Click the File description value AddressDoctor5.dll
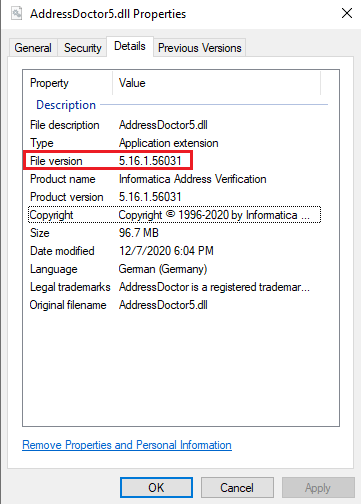Viewport: 361px width, 504px height. 163,125
